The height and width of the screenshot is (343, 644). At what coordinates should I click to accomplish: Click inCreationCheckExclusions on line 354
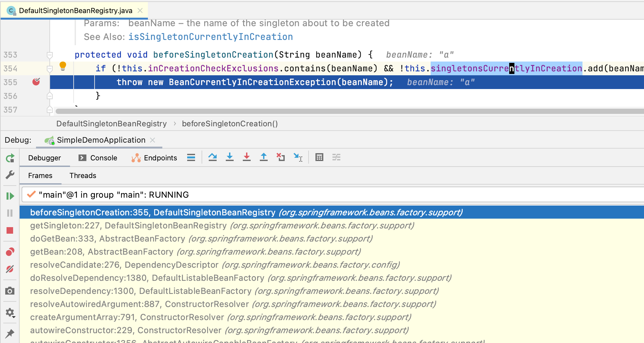[x=213, y=68]
